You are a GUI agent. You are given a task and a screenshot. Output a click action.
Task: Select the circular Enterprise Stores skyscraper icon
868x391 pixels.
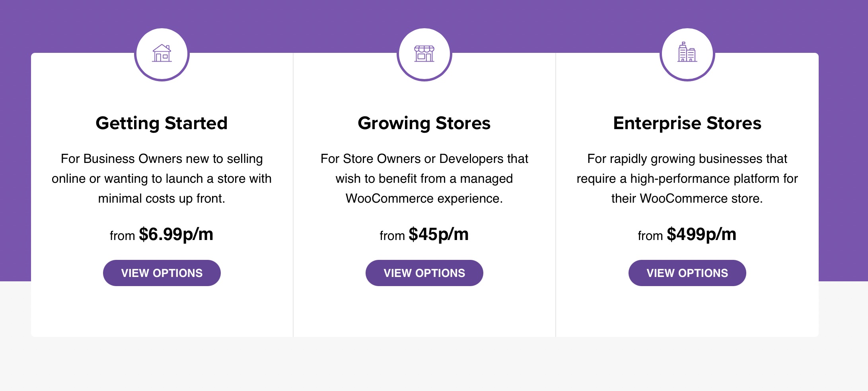pyautogui.click(x=687, y=54)
